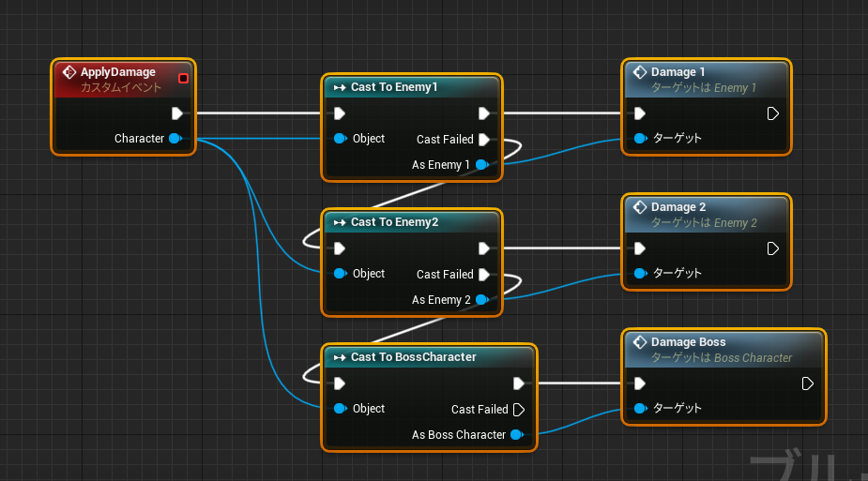Click the カスタムイベント subtitle on ApplyDamage
Viewport: 868px width, 481px height.
click(121, 87)
